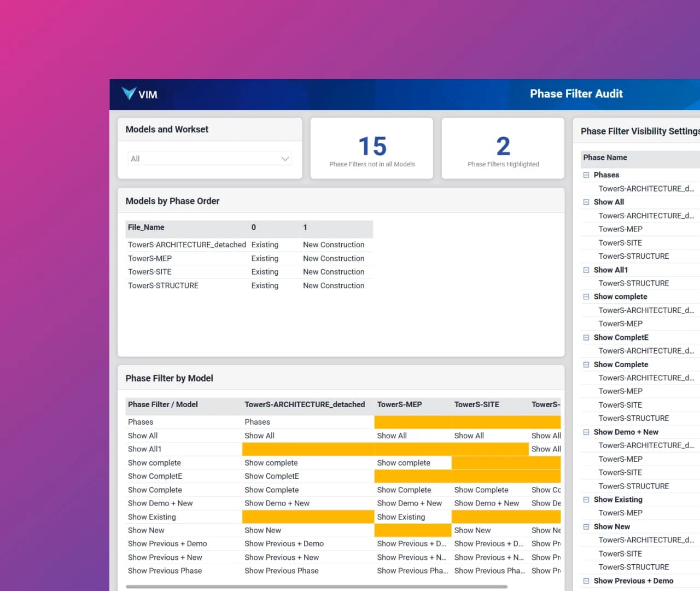Collapse the Phases group in visibility settings
Screen dimensions: 700x591
(x=586, y=175)
